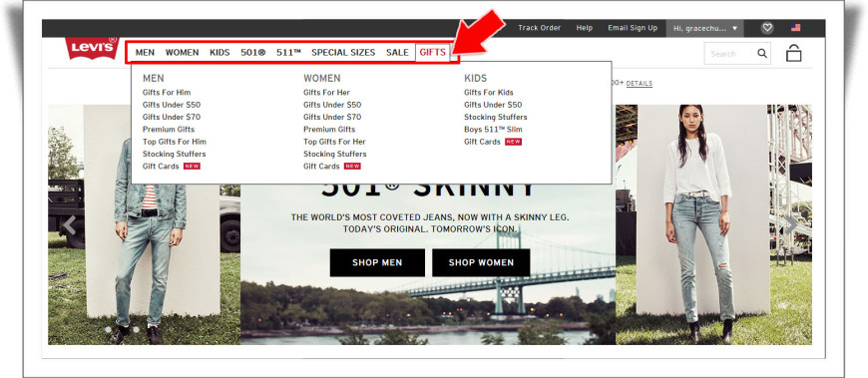Open the shopping bag icon
Screen dimensions: 868x378
[x=793, y=53]
